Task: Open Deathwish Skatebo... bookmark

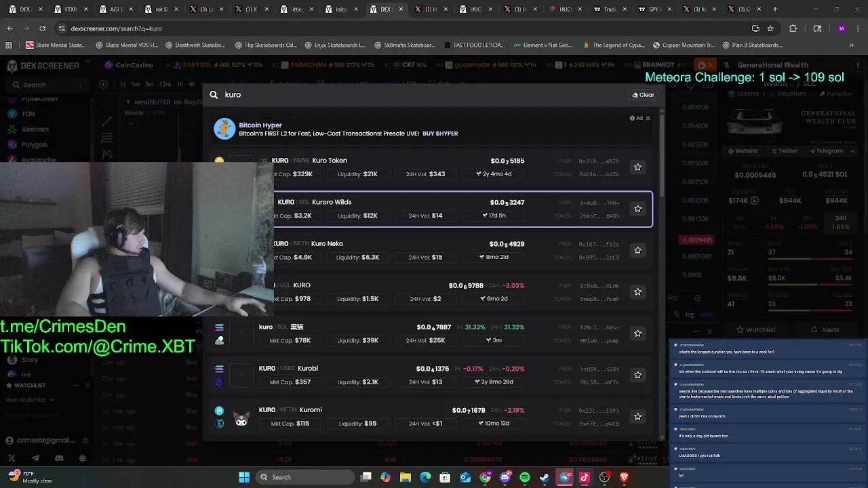Action: (x=195, y=45)
